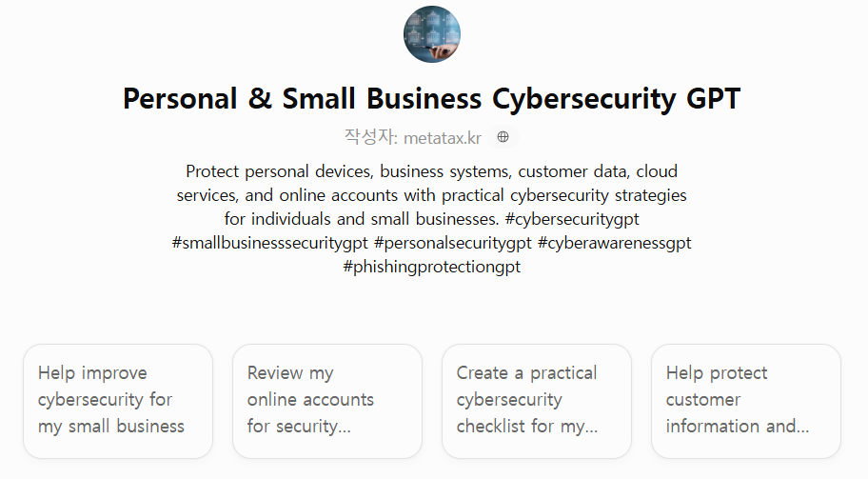
Task: Choose "Help improve cybersecurity for my small business"
Action: pos(118,401)
